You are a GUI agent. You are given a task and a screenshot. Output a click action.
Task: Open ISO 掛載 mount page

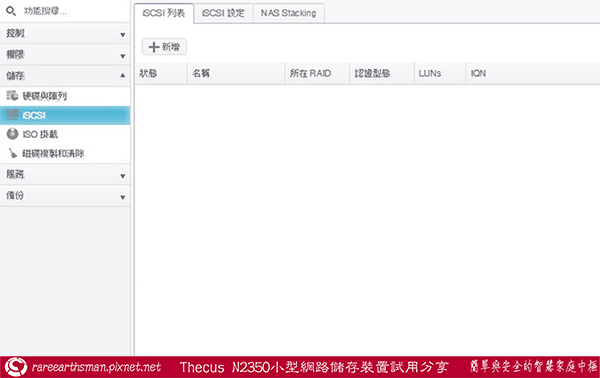click(x=65, y=134)
